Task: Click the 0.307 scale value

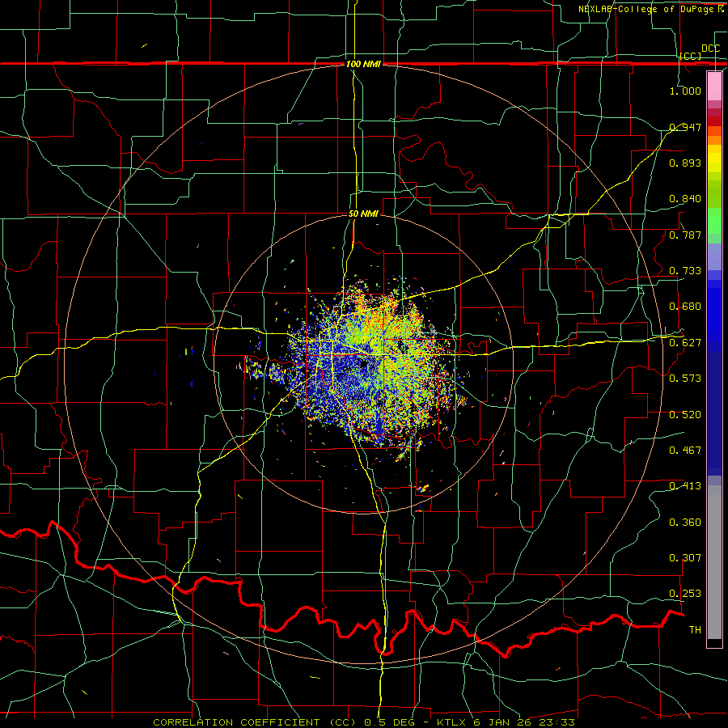Action: click(685, 558)
